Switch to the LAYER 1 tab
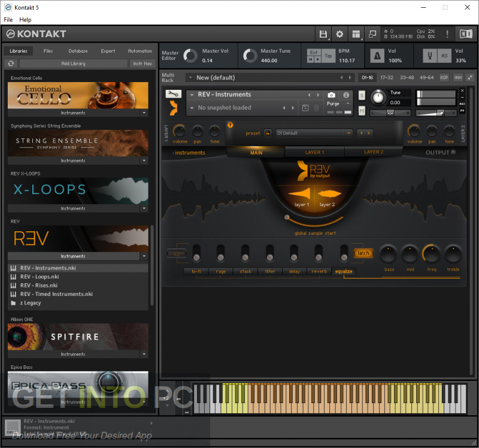 315,152
